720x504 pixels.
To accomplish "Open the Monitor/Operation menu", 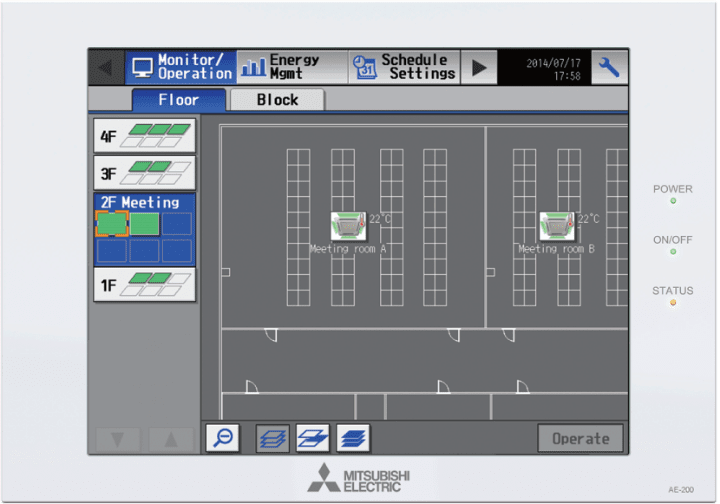I will tap(180, 67).
